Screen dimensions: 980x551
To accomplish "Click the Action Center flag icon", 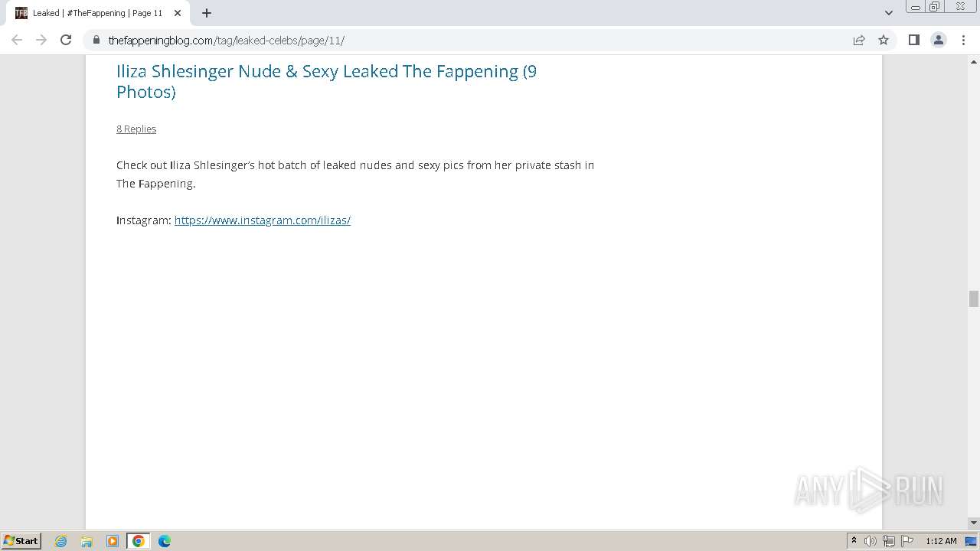I will point(907,541).
